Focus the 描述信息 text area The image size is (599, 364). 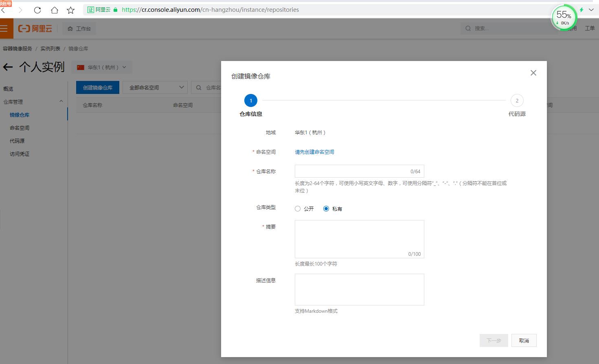click(x=360, y=290)
